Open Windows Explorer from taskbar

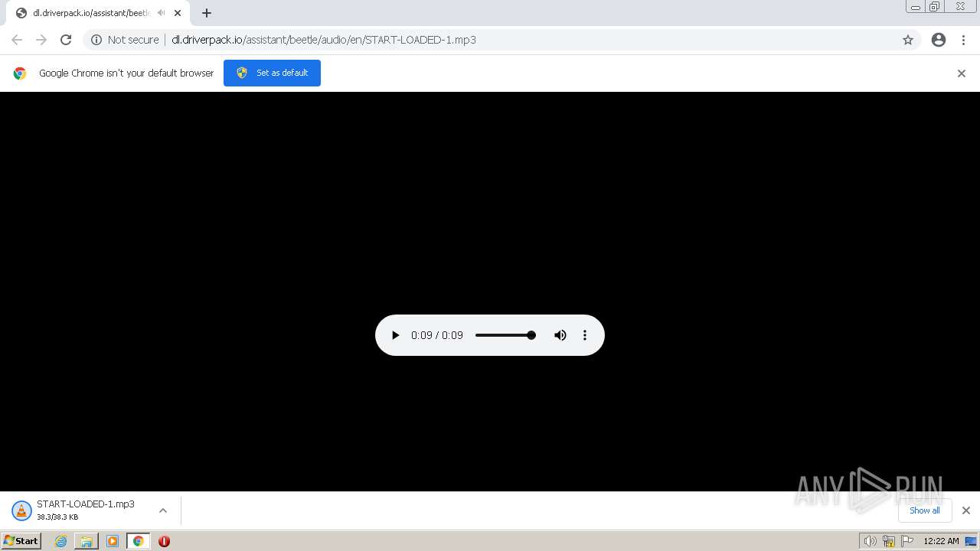87,541
